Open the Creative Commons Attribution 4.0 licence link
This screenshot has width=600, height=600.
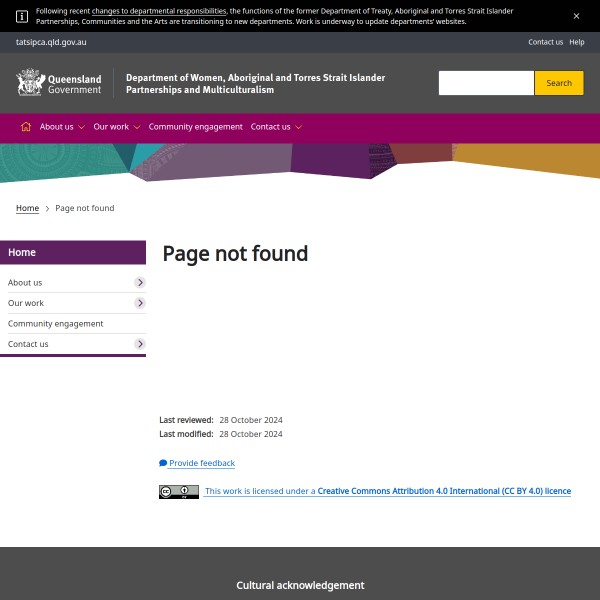click(443, 492)
